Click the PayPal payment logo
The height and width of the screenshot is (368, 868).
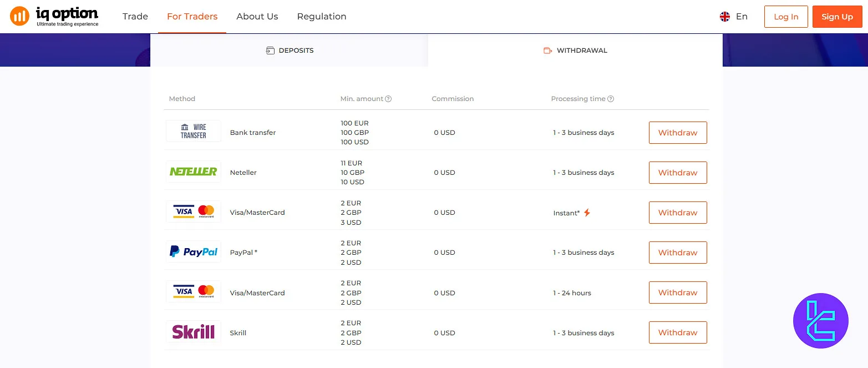point(193,251)
